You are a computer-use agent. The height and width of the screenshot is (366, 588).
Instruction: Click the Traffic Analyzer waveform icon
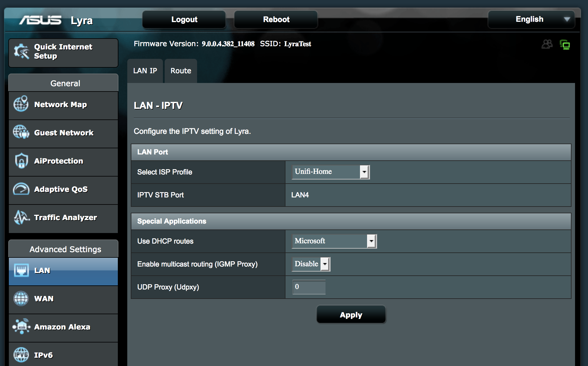(x=21, y=217)
